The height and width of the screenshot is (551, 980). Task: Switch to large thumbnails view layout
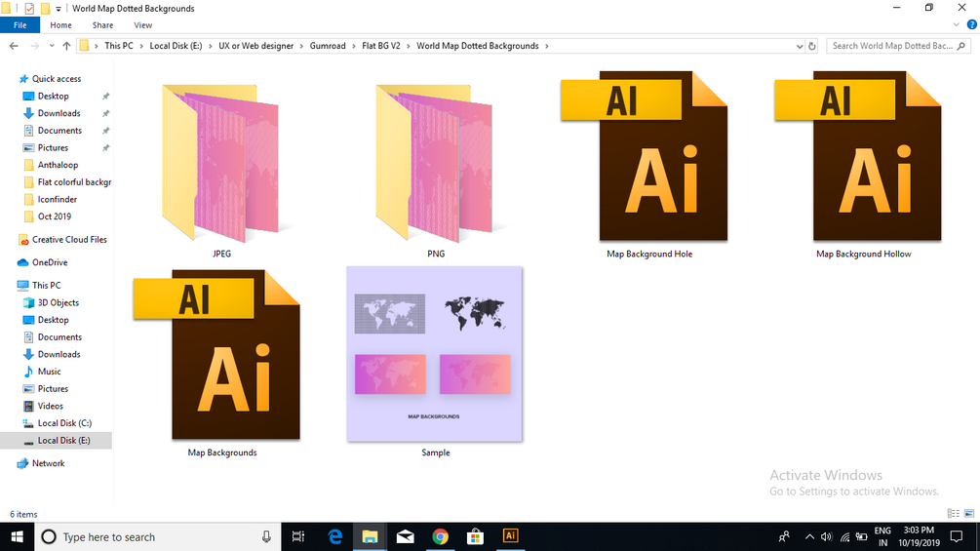point(969,514)
